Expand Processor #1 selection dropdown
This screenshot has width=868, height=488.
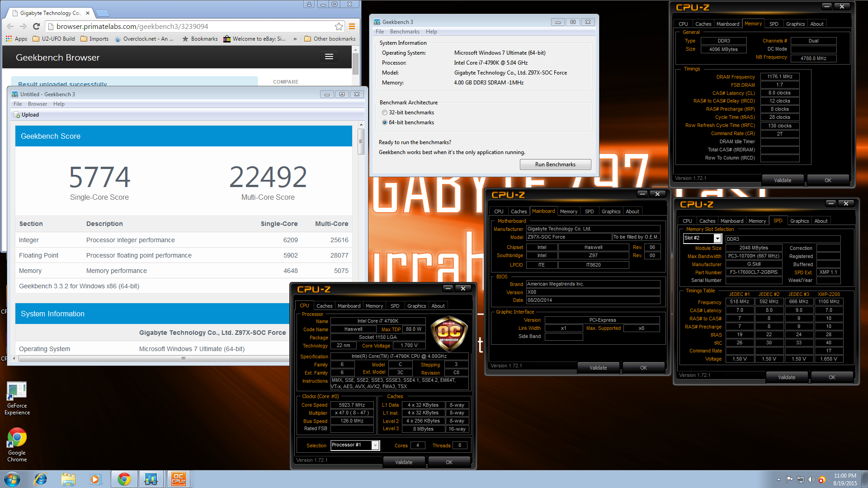click(375, 445)
